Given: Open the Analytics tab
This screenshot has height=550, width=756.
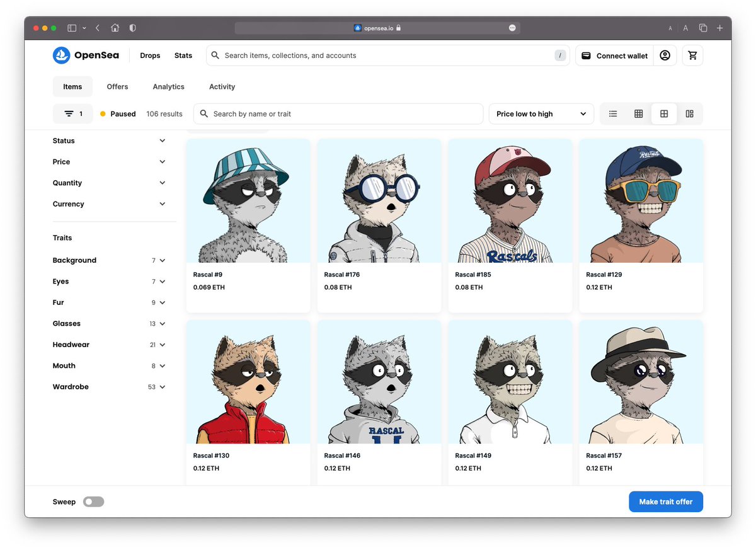Looking at the screenshot, I should coord(169,87).
